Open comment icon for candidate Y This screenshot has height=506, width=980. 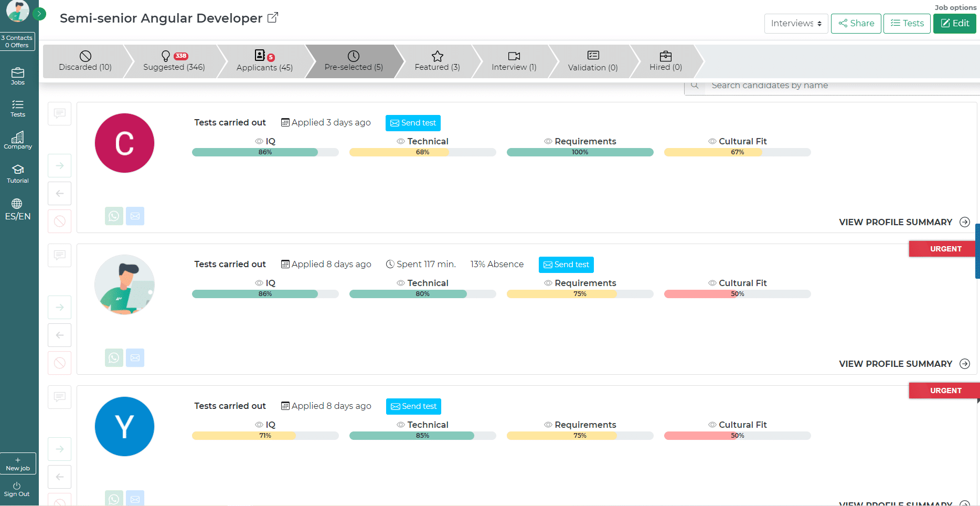coord(60,397)
